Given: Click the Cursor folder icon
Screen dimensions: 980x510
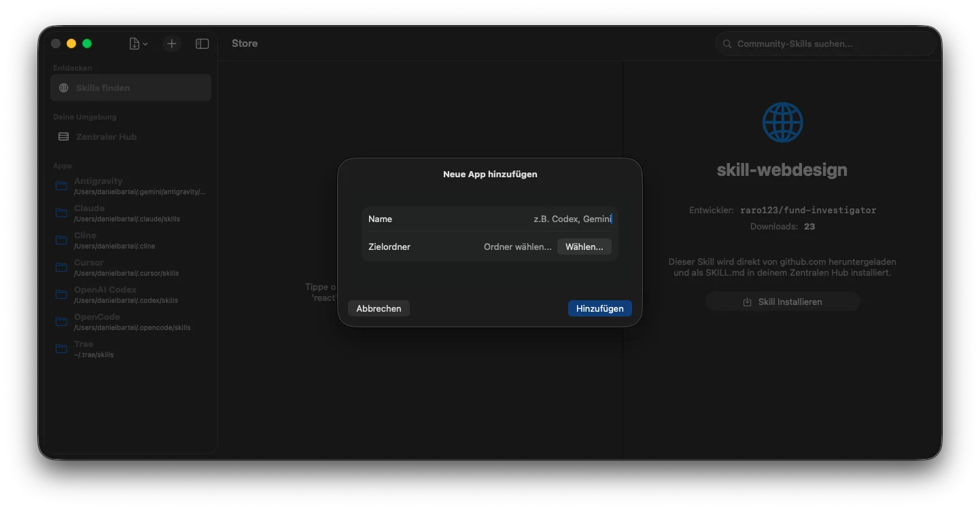Looking at the screenshot, I should click(x=61, y=268).
